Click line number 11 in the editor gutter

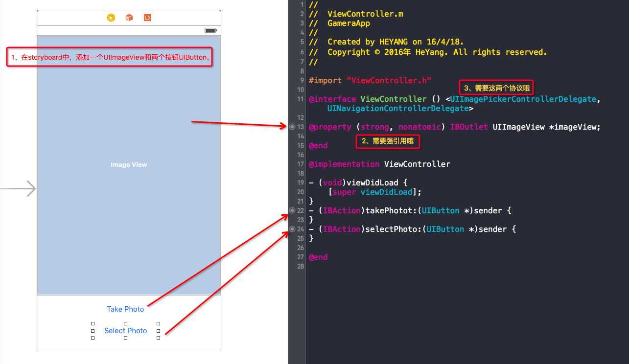click(300, 99)
